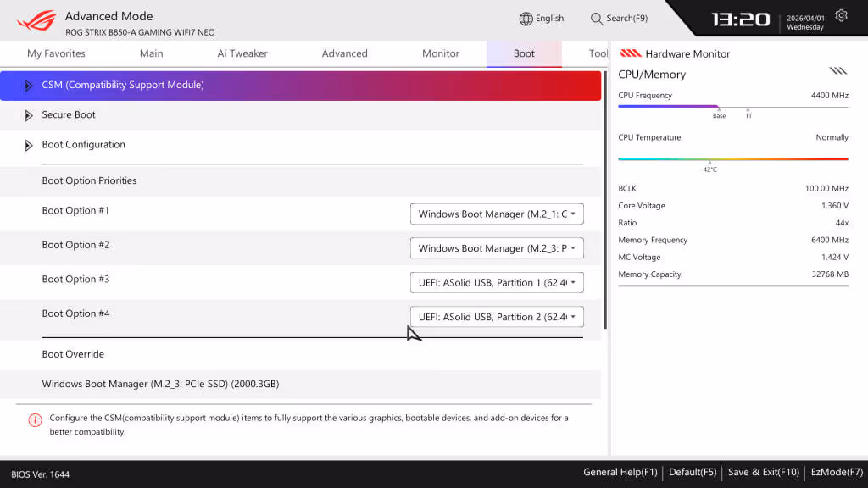868x488 pixels.
Task: Select the Boot Option #3 label
Action: (75, 279)
